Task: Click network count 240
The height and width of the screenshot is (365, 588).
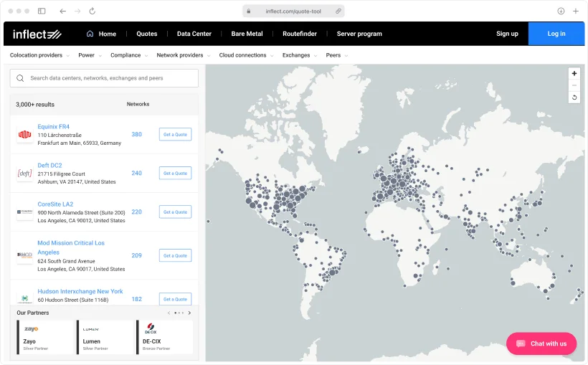Action: pos(136,174)
